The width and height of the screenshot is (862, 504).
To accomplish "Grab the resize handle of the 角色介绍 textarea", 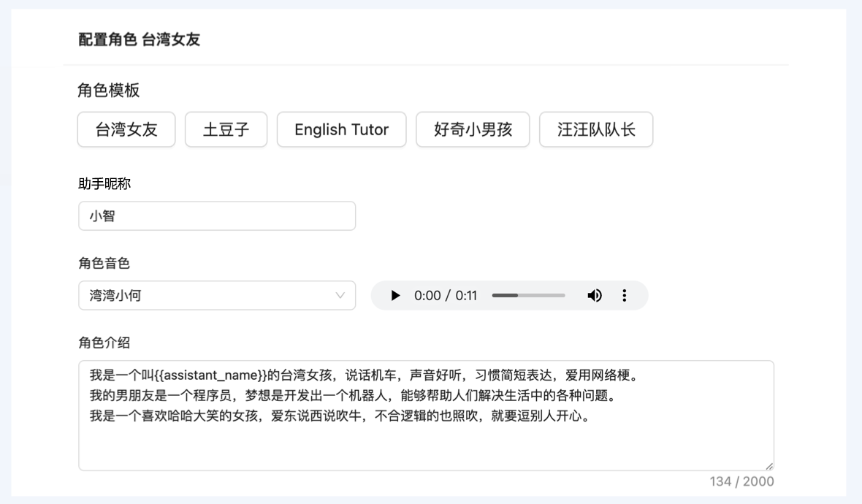I will pos(769,466).
